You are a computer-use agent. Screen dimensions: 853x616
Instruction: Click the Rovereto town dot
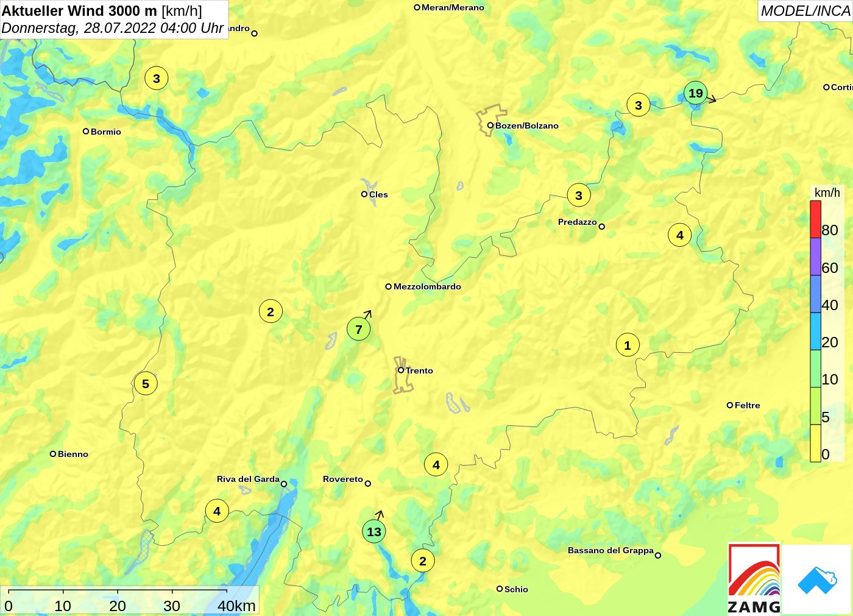368,484
